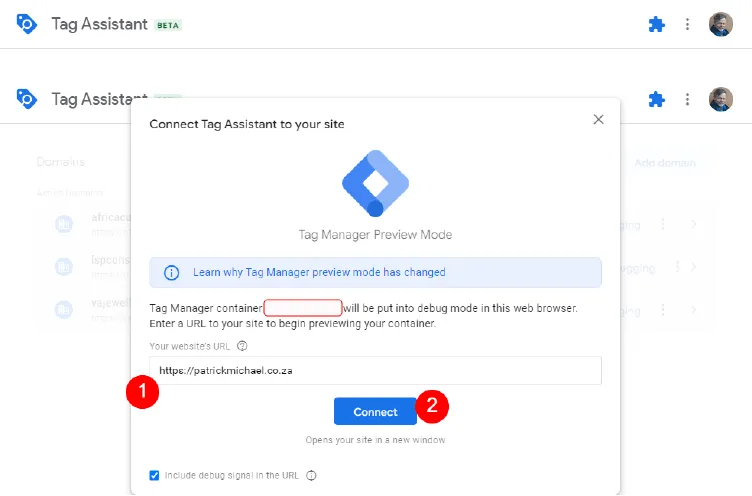Open the three-dot menu in top header
This screenshot has height=496, width=752.
(x=687, y=24)
